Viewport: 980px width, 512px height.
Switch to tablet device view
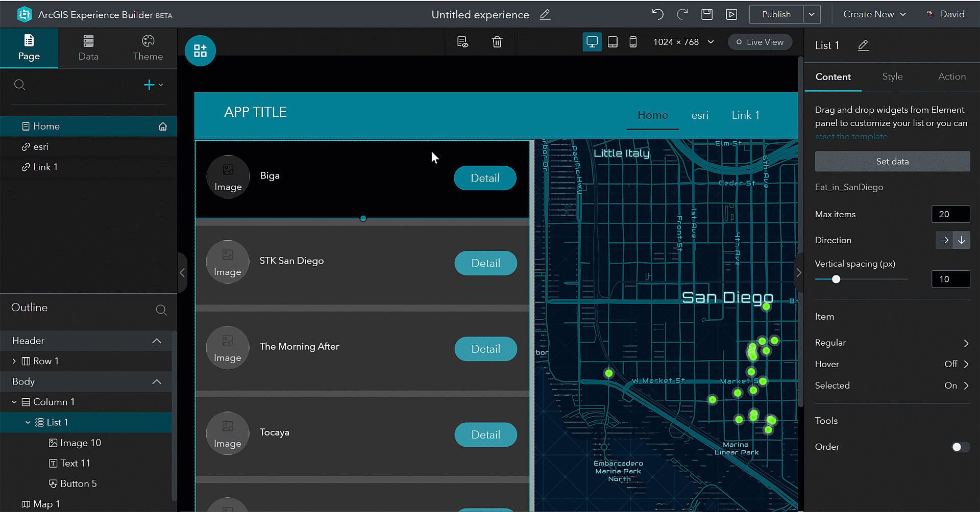[612, 42]
